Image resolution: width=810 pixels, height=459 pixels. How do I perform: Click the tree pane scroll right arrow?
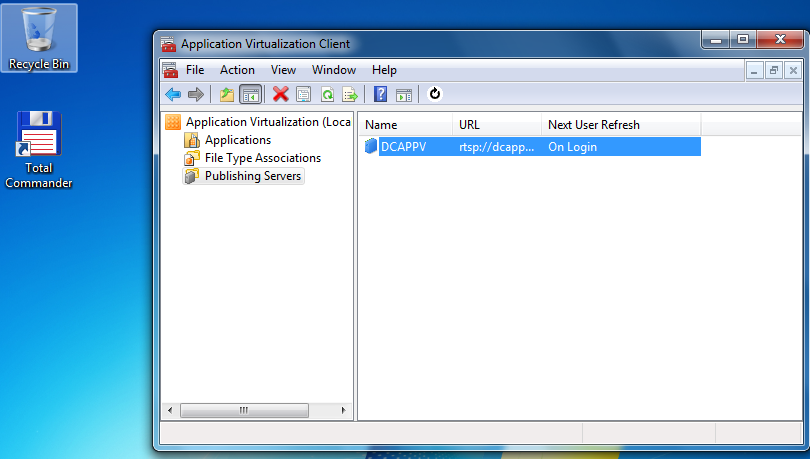(x=344, y=410)
